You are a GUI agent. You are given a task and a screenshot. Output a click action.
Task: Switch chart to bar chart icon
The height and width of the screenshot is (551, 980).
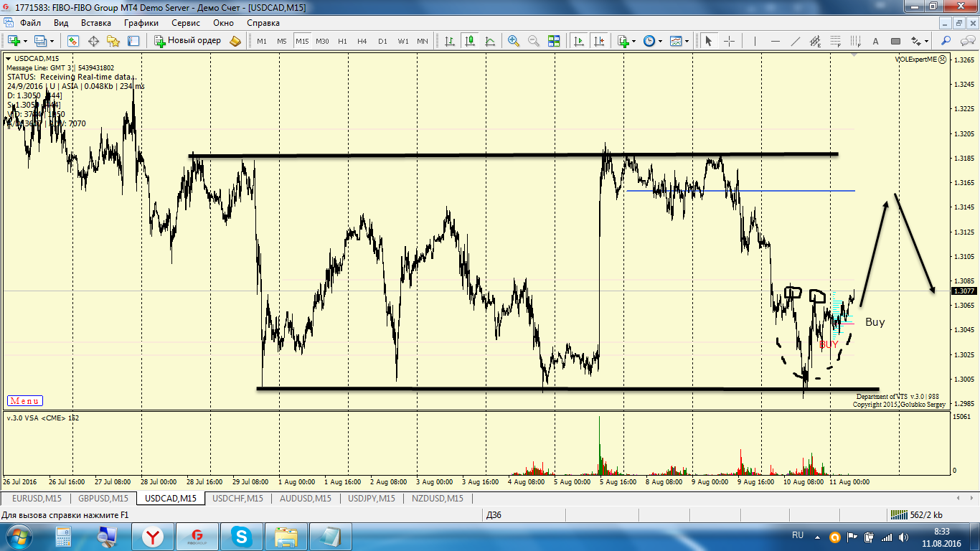click(x=450, y=41)
